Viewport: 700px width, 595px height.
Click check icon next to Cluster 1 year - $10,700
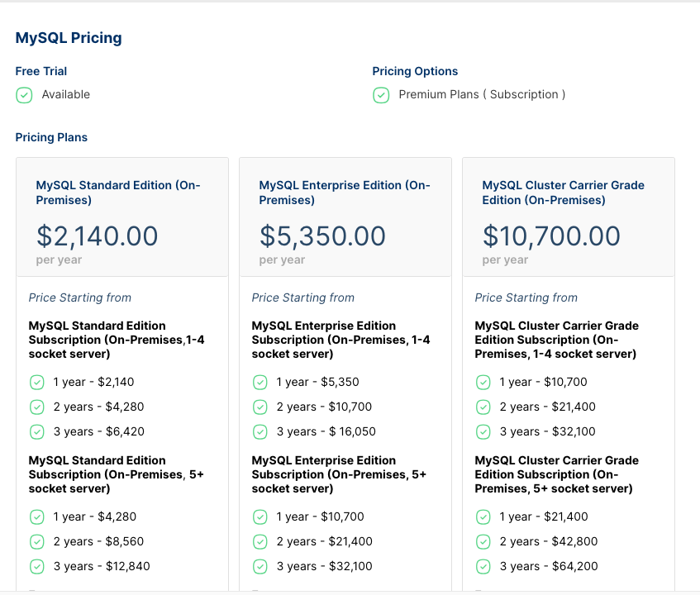pyautogui.click(x=483, y=383)
